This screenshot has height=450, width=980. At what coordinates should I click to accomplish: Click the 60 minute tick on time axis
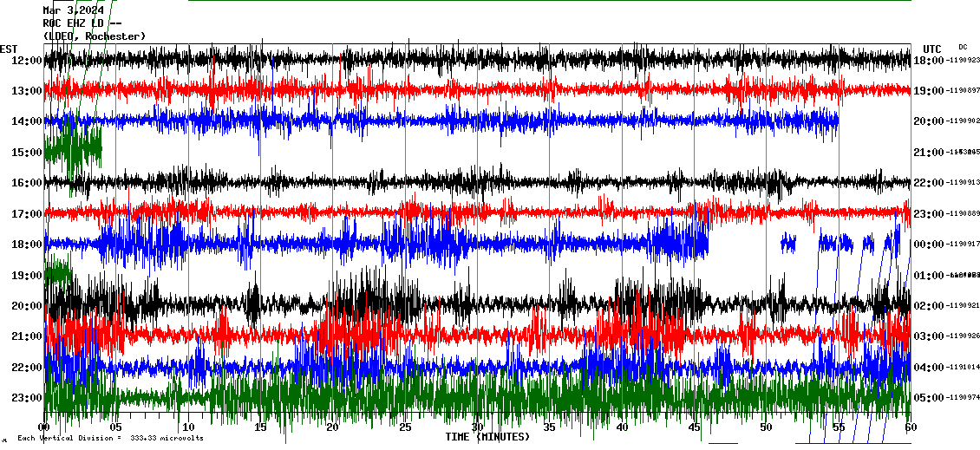[x=911, y=427]
